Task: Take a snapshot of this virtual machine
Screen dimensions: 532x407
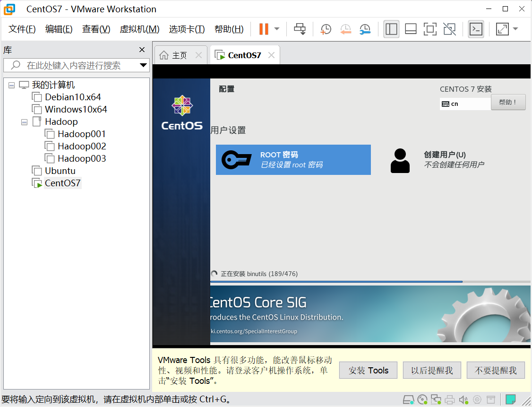Action: [326, 29]
